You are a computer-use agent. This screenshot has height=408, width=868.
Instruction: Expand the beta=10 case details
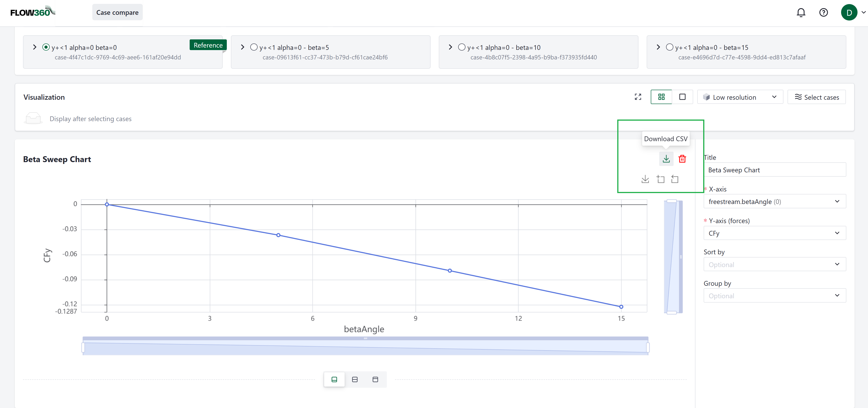pos(450,47)
